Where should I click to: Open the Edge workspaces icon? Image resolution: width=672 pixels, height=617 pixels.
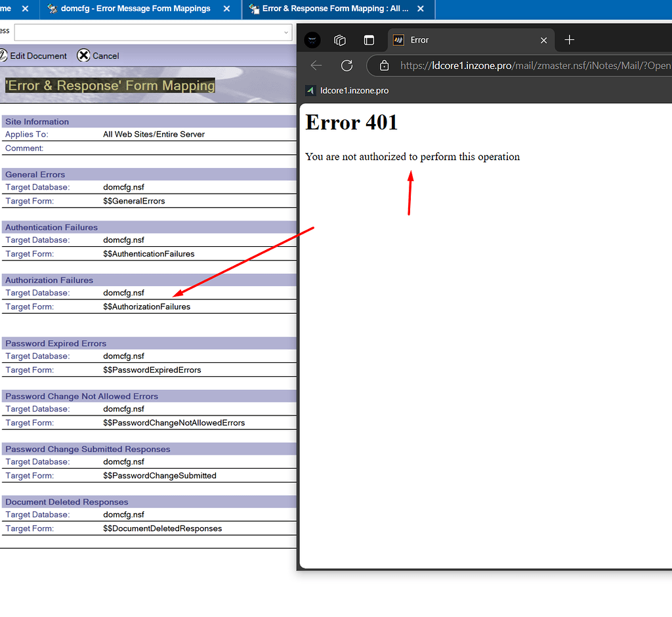340,40
